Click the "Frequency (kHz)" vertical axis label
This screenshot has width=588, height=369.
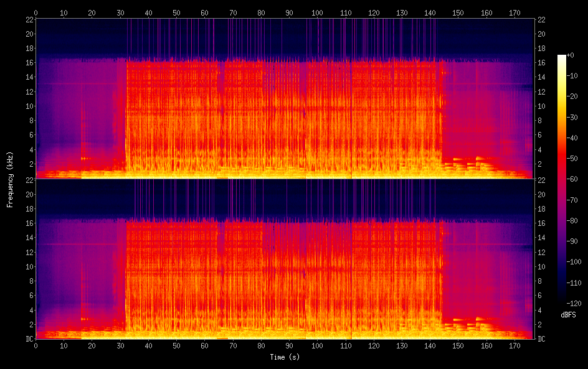[x=10, y=179]
